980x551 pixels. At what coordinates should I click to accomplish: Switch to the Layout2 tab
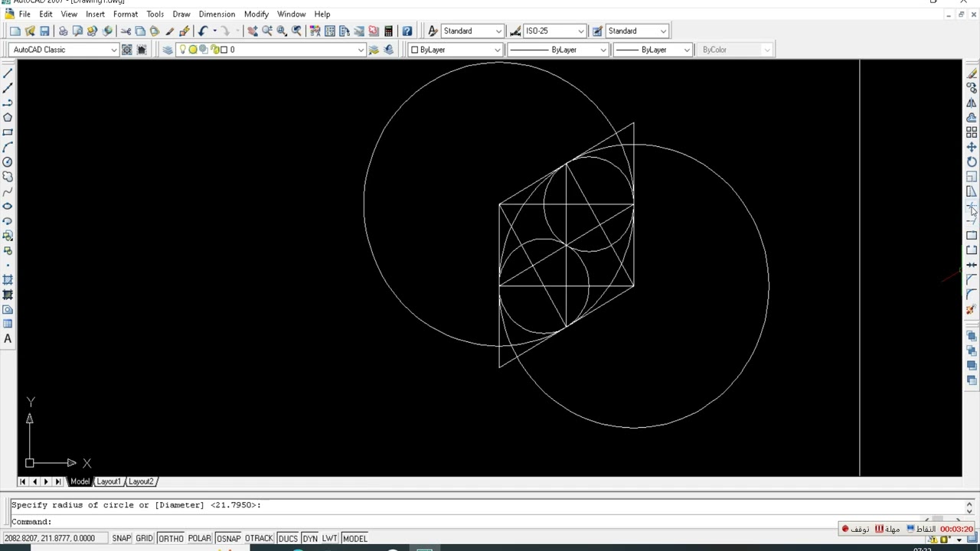[x=141, y=481]
